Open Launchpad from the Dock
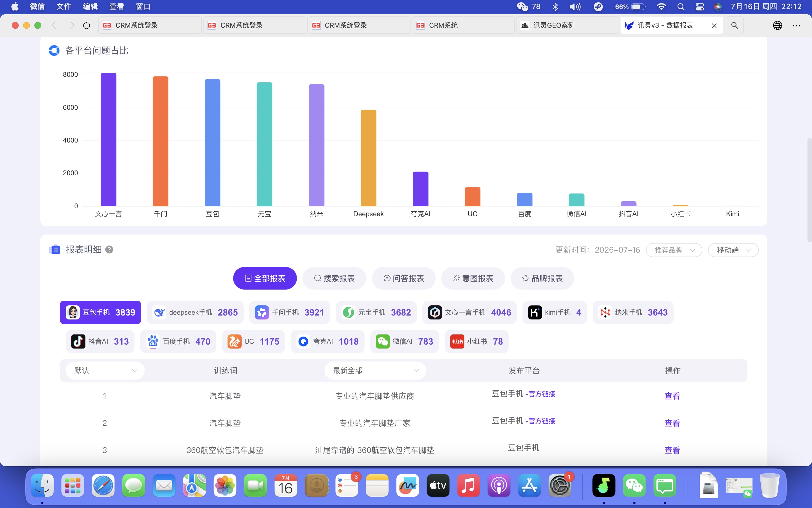The height and width of the screenshot is (508, 812). click(x=73, y=485)
